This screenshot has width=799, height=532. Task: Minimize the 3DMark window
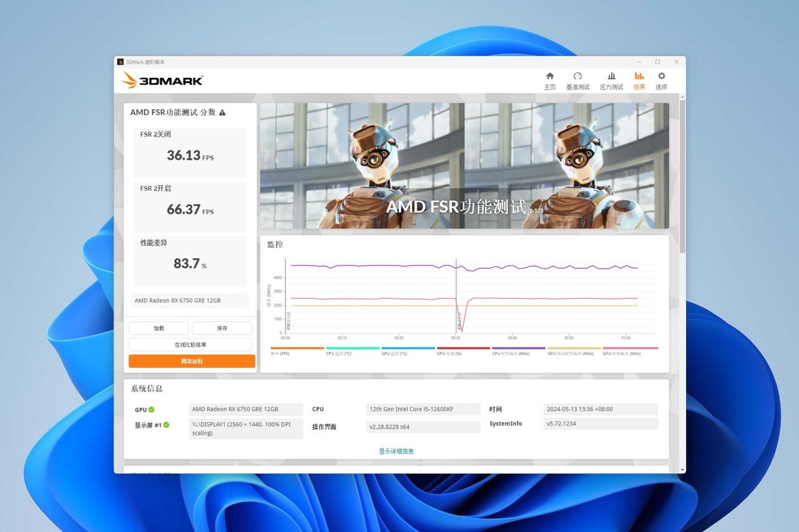tap(639, 62)
